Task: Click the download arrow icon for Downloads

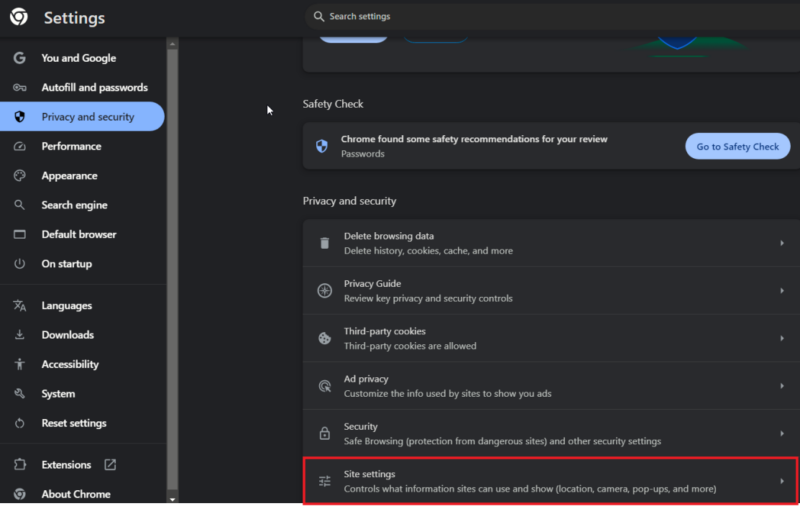Action: click(x=19, y=335)
